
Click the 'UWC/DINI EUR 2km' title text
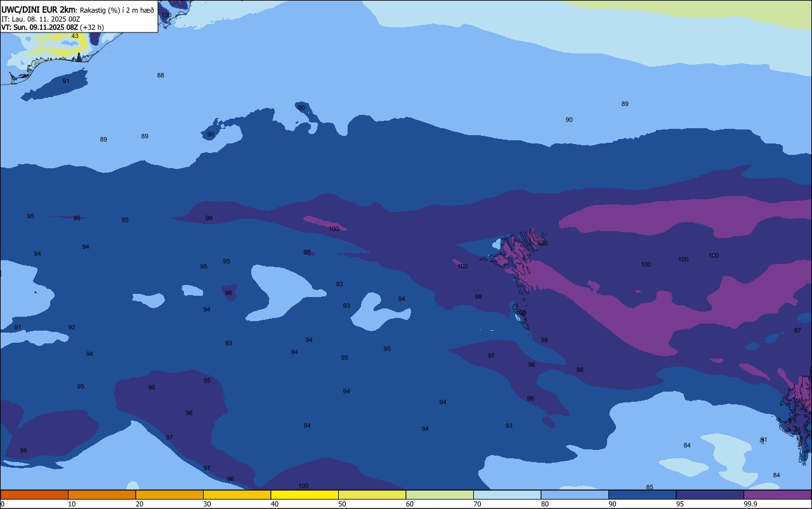(38, 10)
